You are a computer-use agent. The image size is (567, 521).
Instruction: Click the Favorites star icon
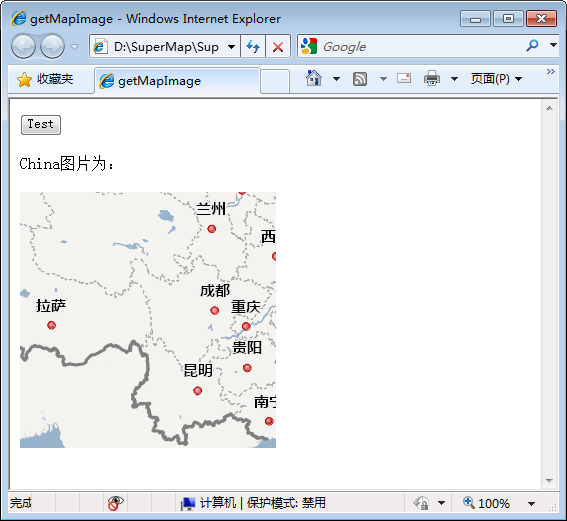click(x=24, y=80)
